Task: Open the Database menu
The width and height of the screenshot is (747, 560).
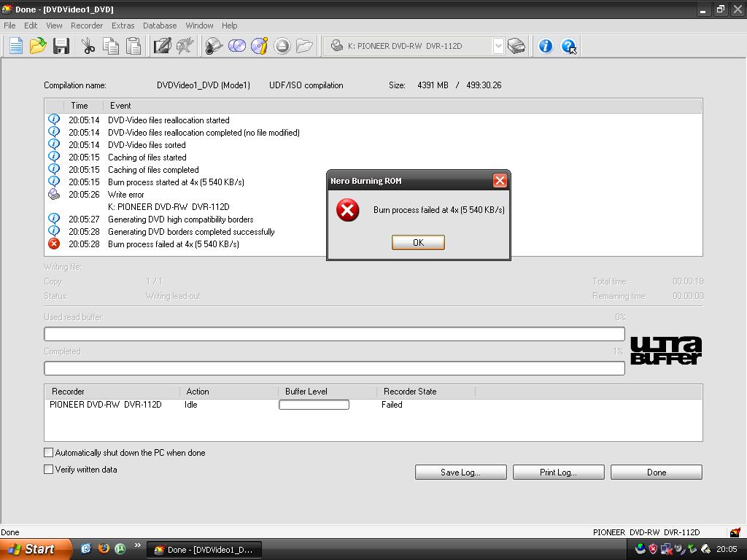Action: (160, 26)
